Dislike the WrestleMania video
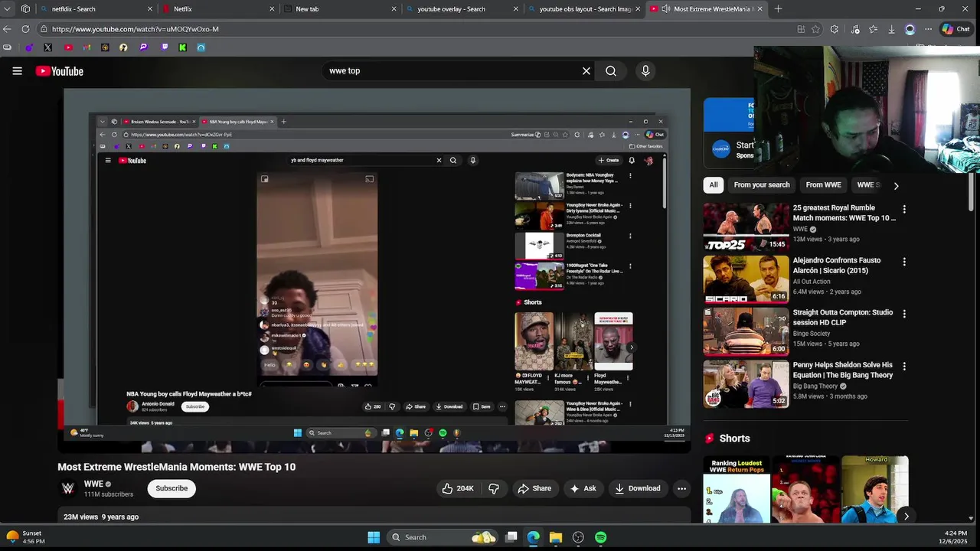Screen dimensions: 980x551 494,488
